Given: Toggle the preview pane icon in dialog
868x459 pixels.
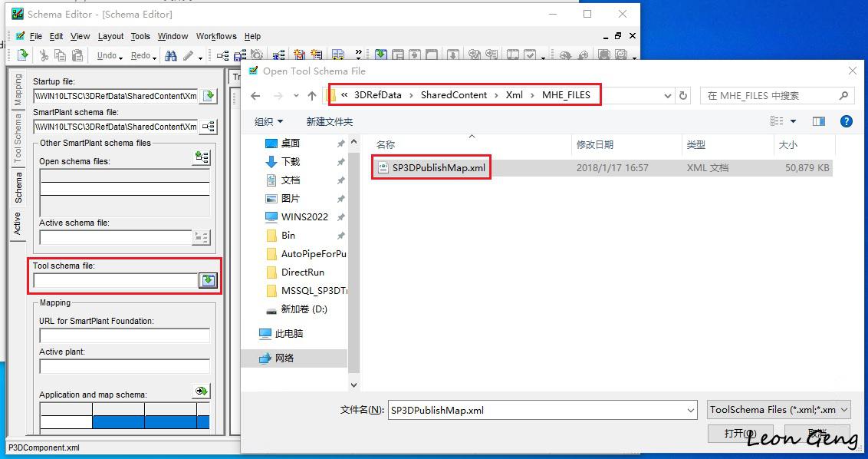Looking at the screenshot, I should (819, 121).
